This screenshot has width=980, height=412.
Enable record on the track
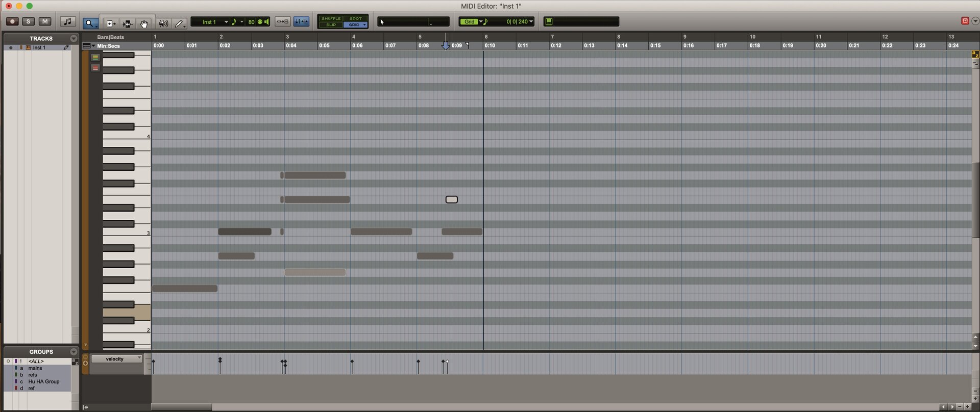pos(12,21)
